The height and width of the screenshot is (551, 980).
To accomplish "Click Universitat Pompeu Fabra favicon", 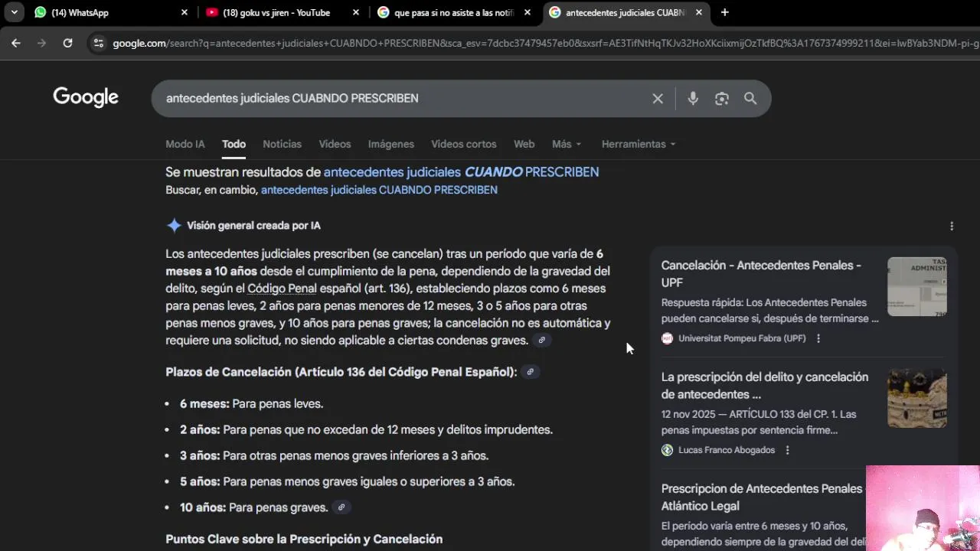I will coord(667,338).
